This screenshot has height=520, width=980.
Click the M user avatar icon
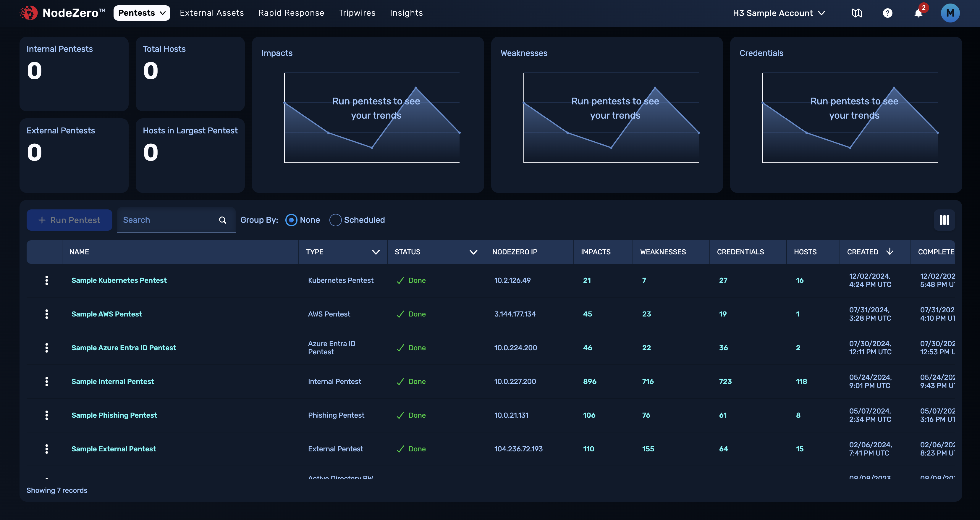tap(950, 12)
